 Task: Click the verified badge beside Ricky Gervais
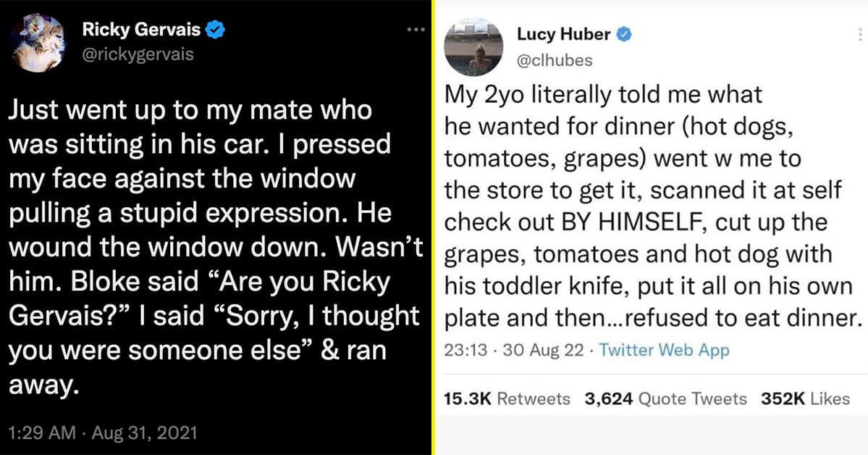pos(215,30)
